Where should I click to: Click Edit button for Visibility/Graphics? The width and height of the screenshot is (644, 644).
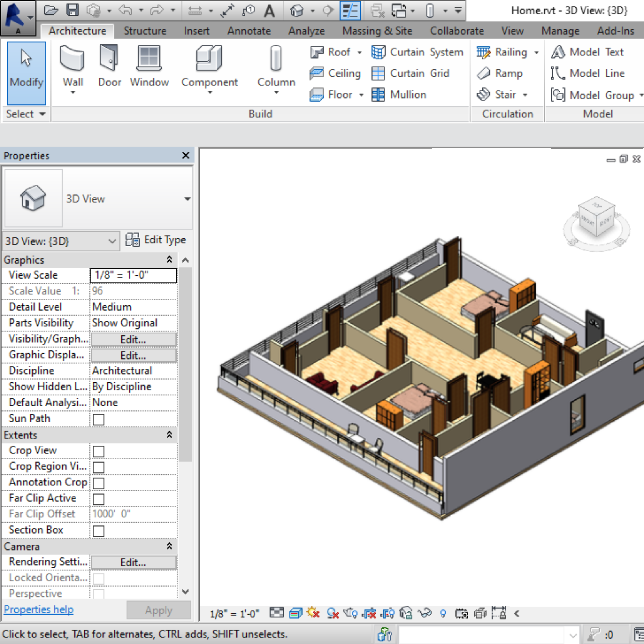point(133,339)
